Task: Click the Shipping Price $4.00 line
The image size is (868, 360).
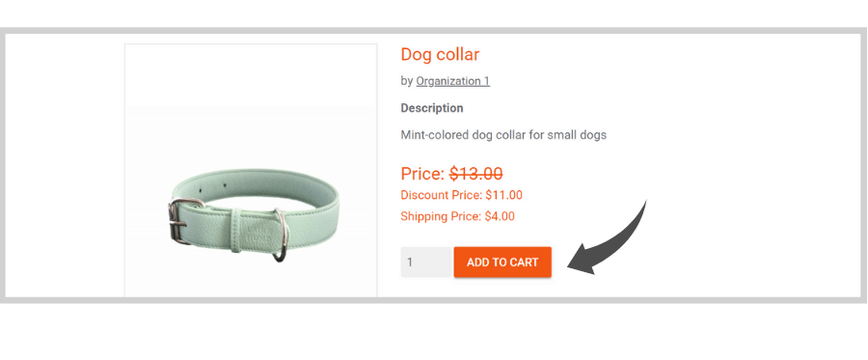Action: point(457,216)
